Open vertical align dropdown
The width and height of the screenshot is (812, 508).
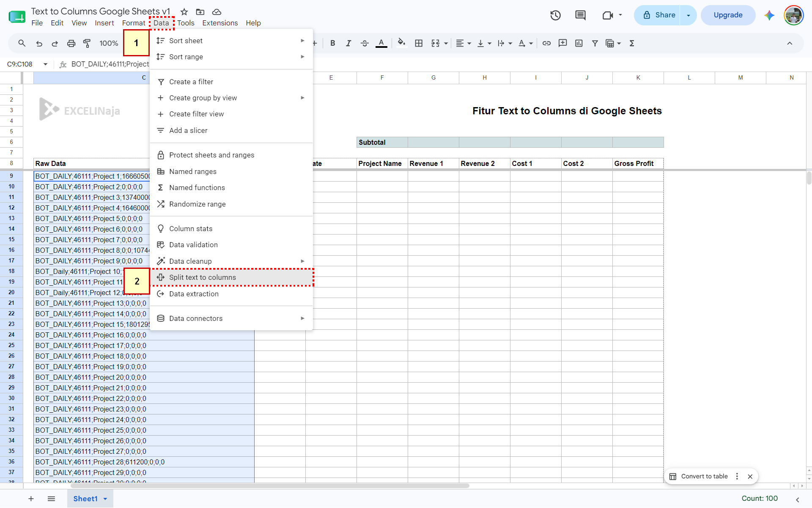click(484, 43)
